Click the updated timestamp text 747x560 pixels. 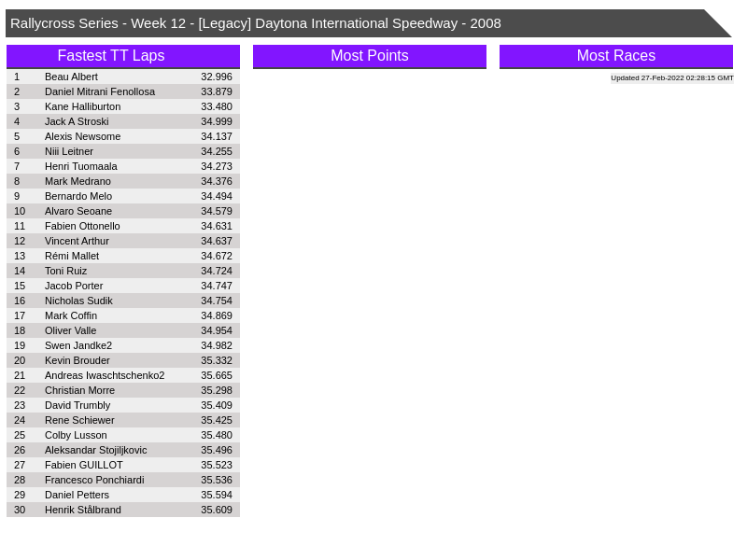[x=671, y=78]
